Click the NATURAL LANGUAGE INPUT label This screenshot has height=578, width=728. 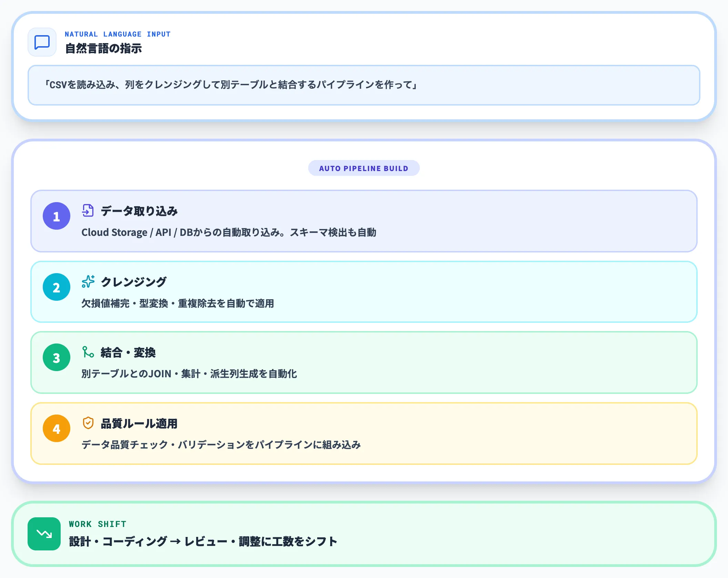click(x=118, y=34)
